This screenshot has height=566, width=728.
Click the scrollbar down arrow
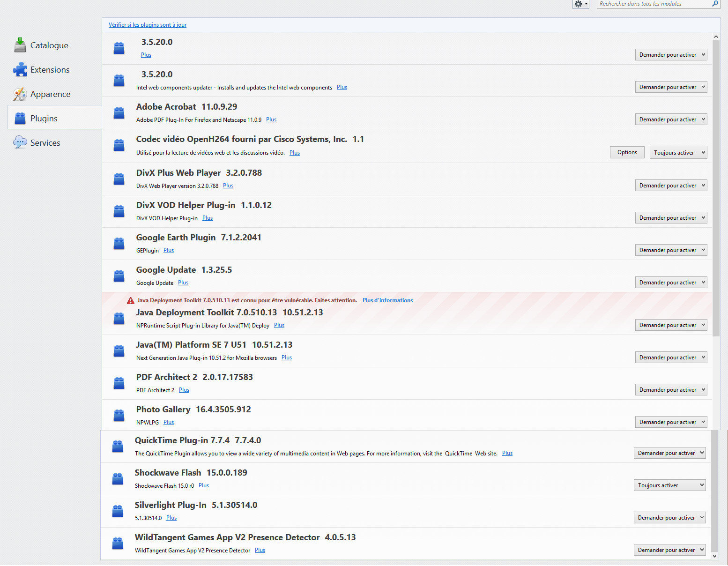coord(714,556)
